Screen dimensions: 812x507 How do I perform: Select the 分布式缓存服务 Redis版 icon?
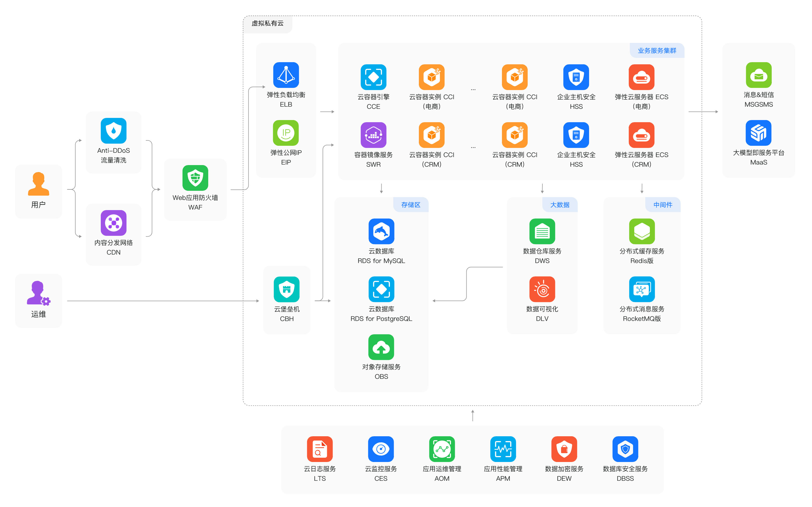point(642,231)
